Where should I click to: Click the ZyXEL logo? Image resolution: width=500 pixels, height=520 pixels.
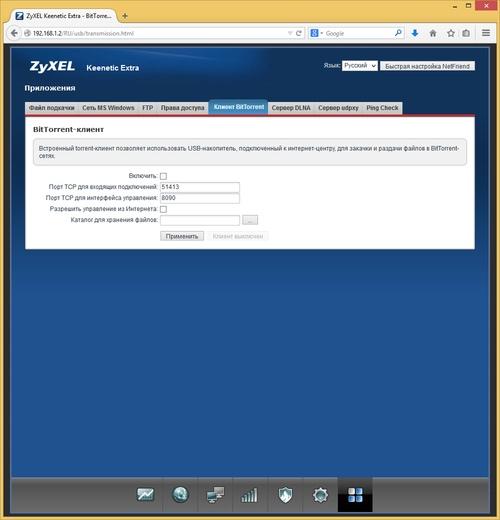(52, 66)
